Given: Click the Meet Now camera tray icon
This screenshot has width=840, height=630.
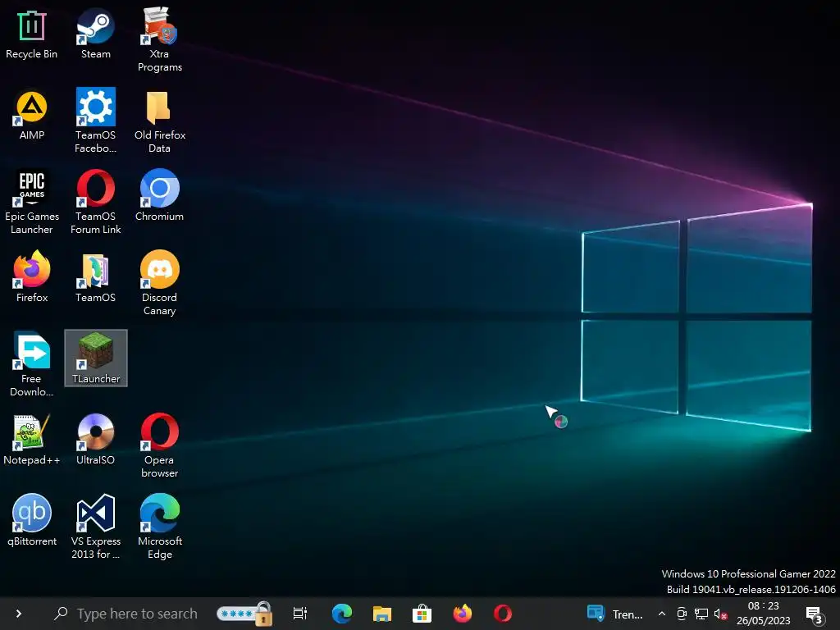Looking at the screenshot, I should [682, 614].
